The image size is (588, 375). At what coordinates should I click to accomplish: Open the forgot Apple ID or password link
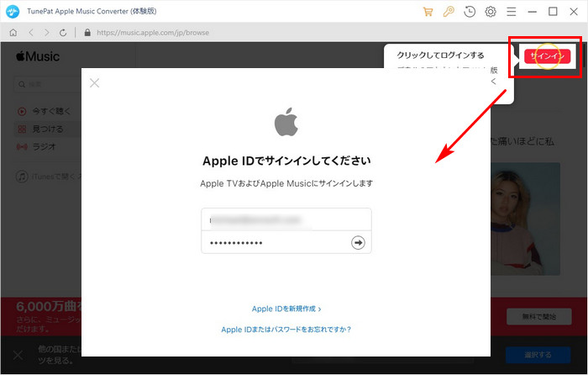click(x=286, y=330)
